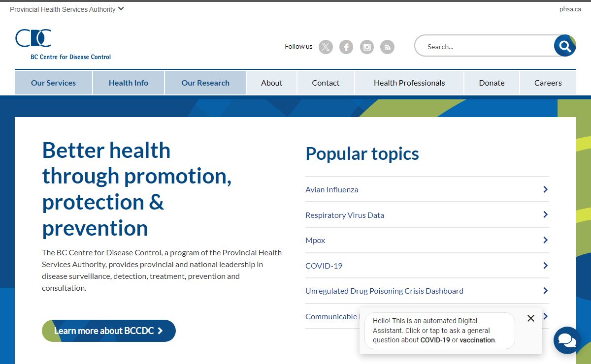The width and height of the screenshot is (591, 364).
Task: Open the Our Services menu
Action: pos(53,83)
